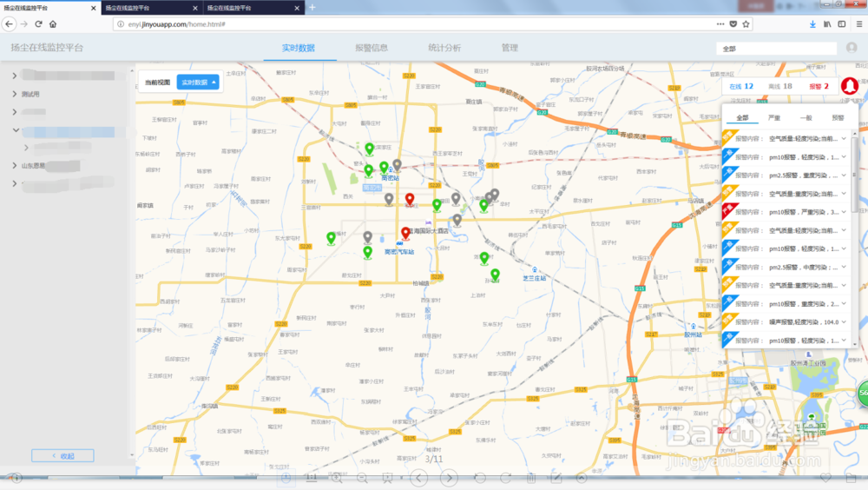Viewport: 868px width, 490px height.
Task: Open the browser downloads arrow icon
Action: tap(812, 23)
